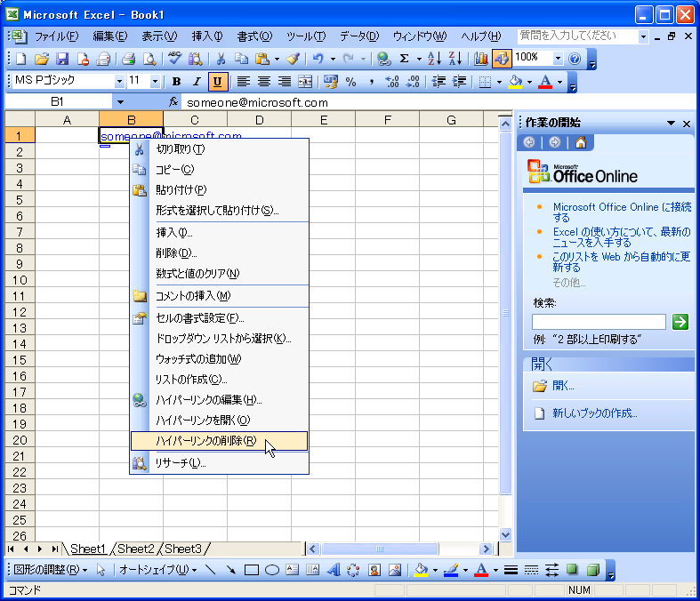
Task: Click the Print icon in toolbar
Action: click(129, 59)
